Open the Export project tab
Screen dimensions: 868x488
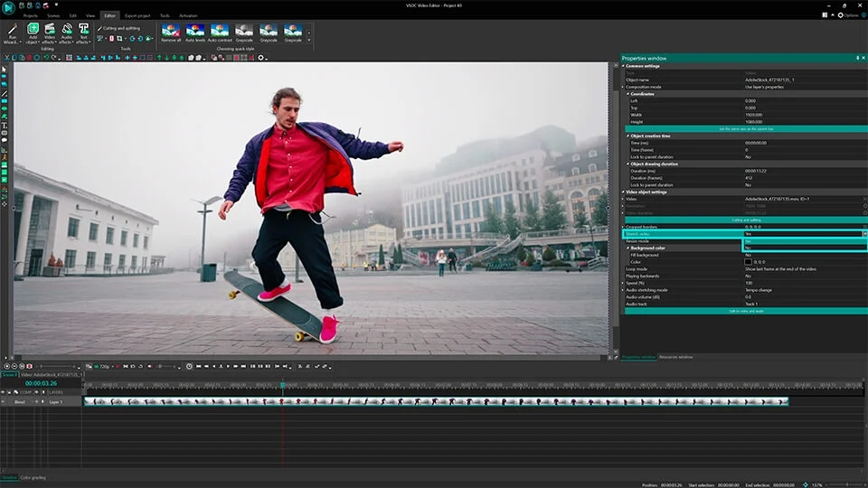[x=138, y=15]
